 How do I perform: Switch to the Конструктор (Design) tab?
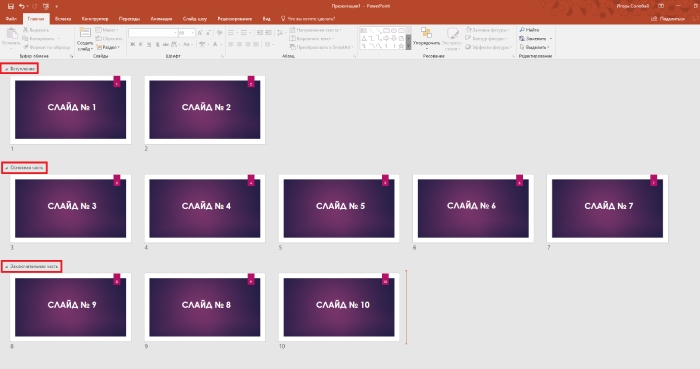(x=95, y=19)
